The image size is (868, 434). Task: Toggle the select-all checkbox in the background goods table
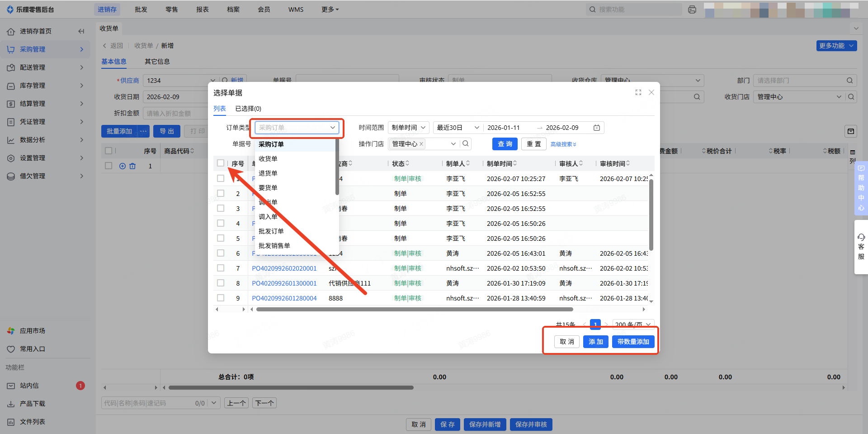coord(108,151)
